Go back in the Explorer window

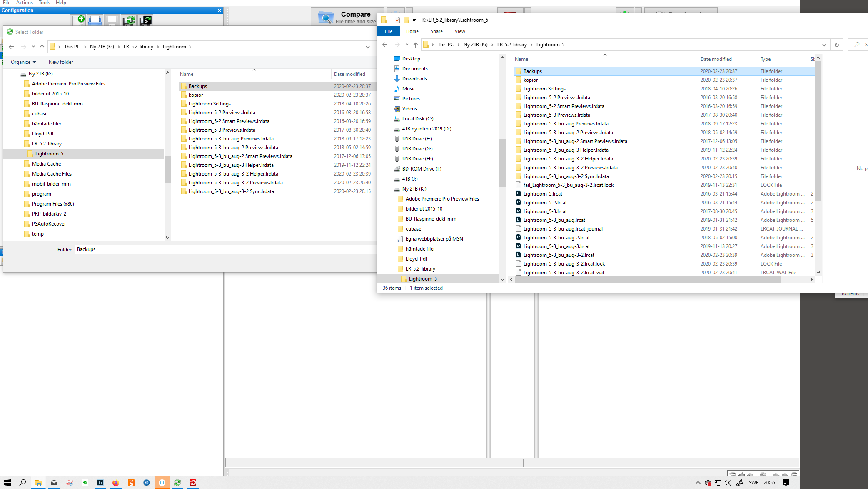coord(385,45)
